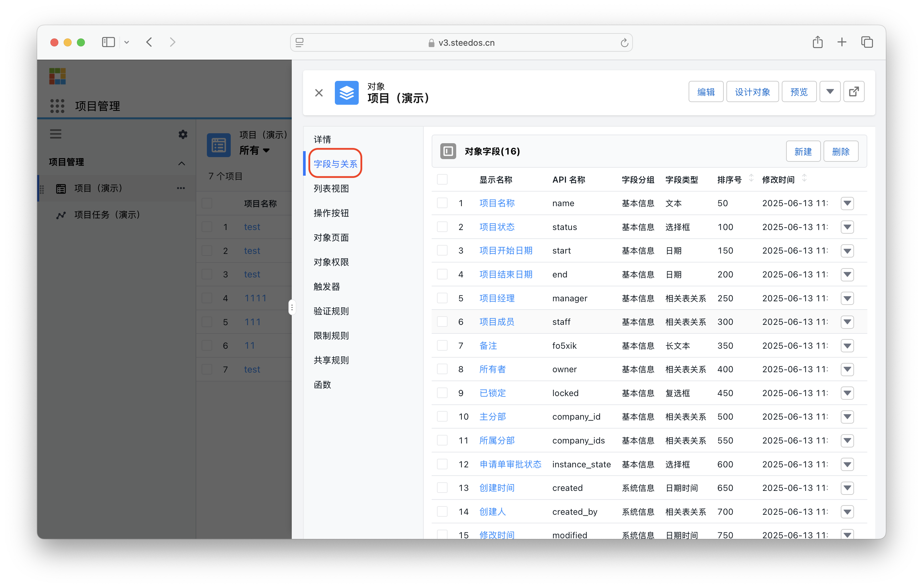Open row actions dropdown for 创建时间
Screen dimensions: 923x588
pyautogui.click(x=847, y=488)
